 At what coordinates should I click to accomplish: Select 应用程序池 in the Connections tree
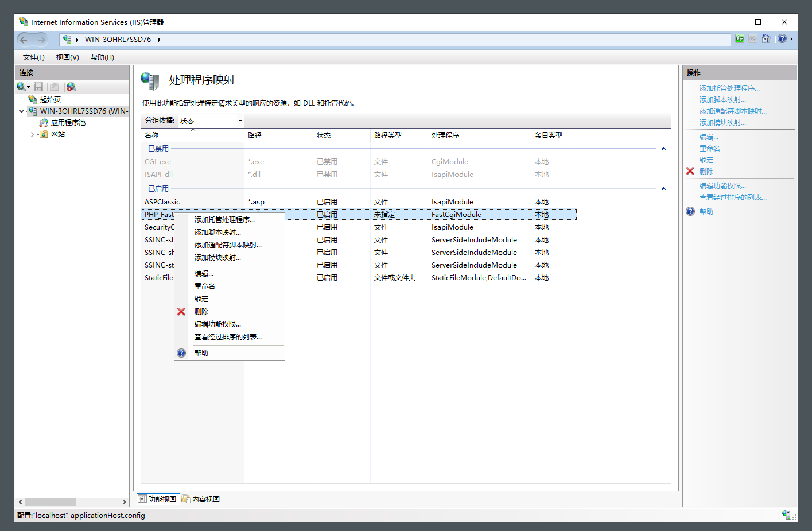coord(68,123)
